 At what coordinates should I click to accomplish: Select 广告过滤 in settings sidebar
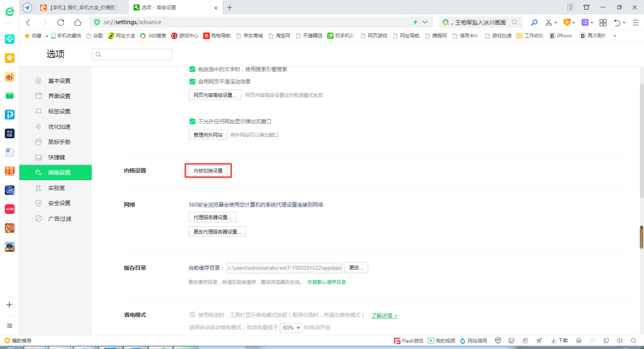click(55, 219)
